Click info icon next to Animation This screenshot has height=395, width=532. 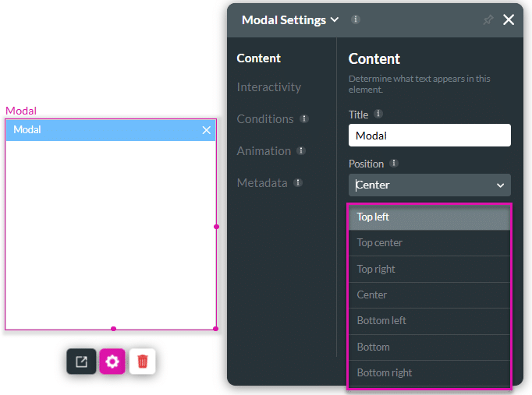301,151
